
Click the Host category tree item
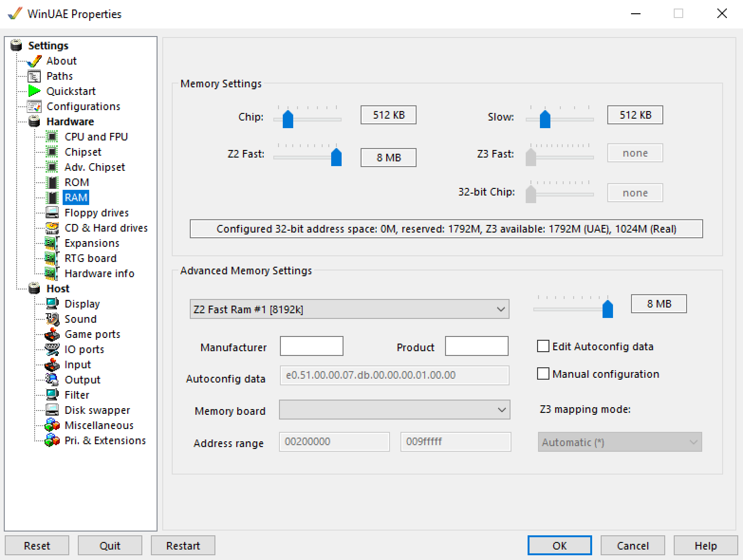tap(58, 289)
